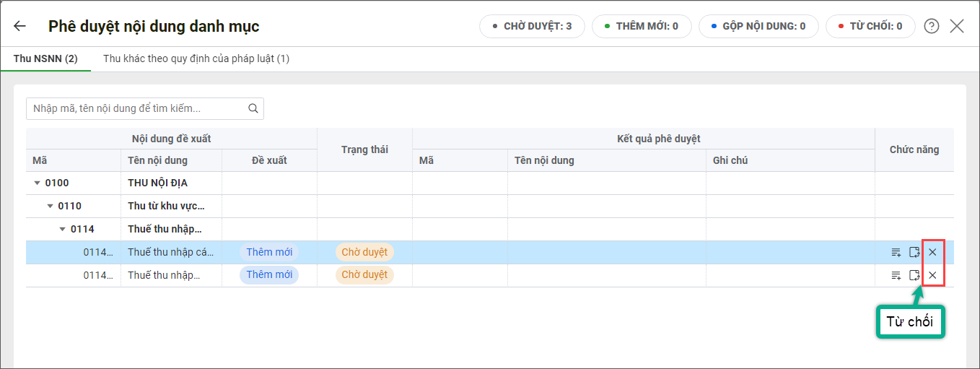
Task: Reject the last row with its X icon
Action: pyautogui.click(x=932, y=275)
